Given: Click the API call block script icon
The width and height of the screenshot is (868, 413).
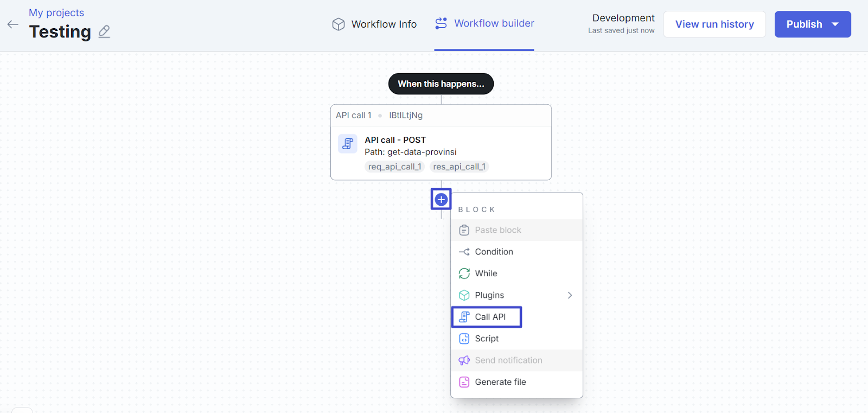Looking at the screenshot, I should (348, 144).
